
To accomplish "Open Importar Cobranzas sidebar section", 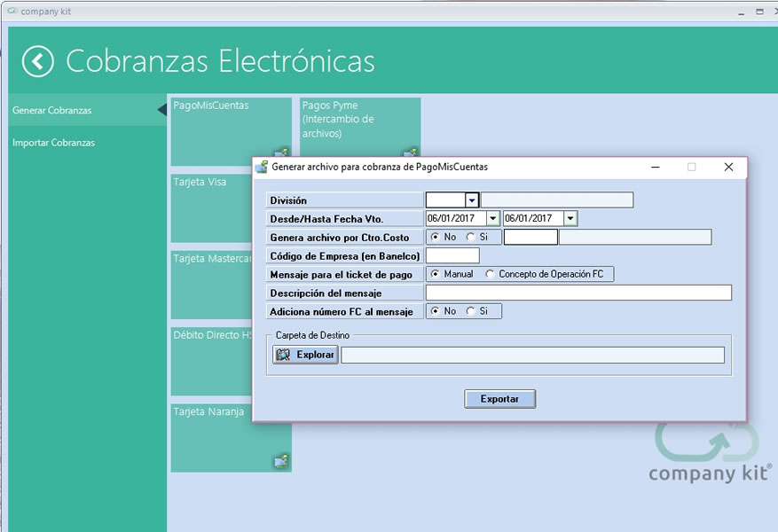I will click(87, 142).
